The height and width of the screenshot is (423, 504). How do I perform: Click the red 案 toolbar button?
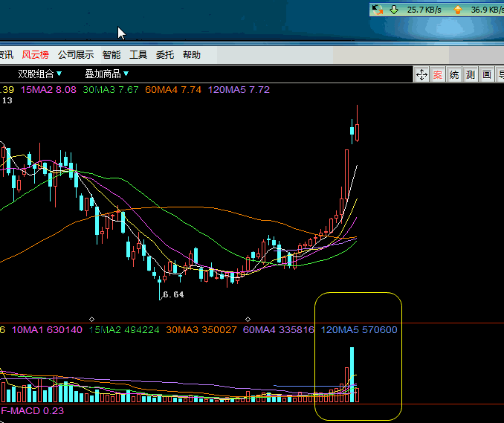point(437,75)
